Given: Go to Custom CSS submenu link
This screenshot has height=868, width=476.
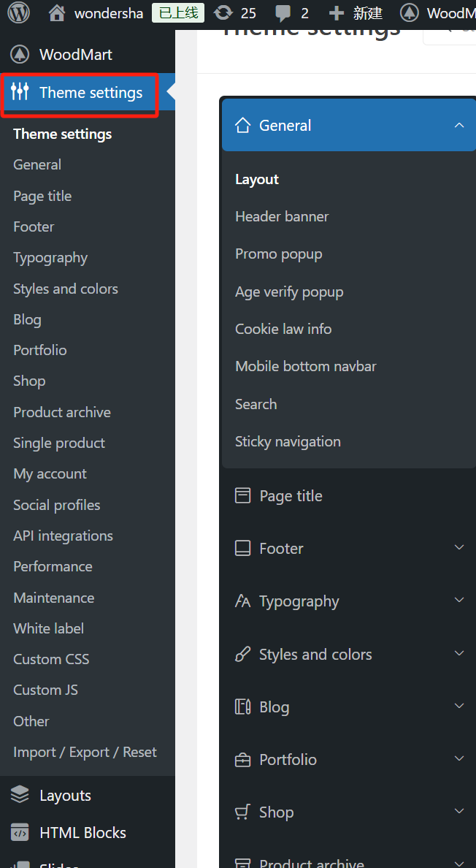Looking at the screenshot, I should (x=51, y=659).
